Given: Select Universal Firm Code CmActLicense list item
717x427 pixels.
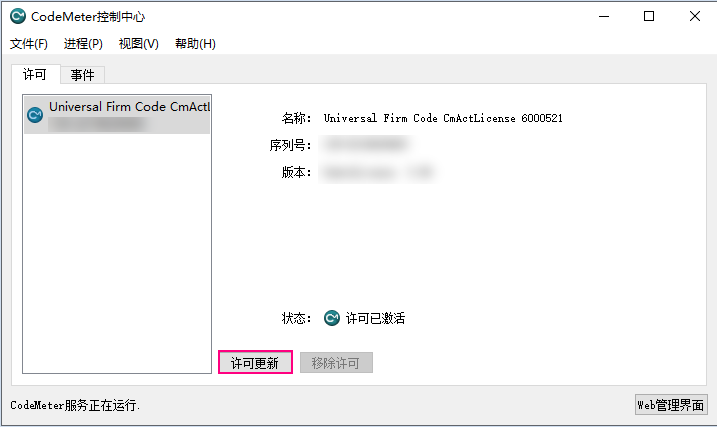Looking at the screenshot, I should (117, 115).
